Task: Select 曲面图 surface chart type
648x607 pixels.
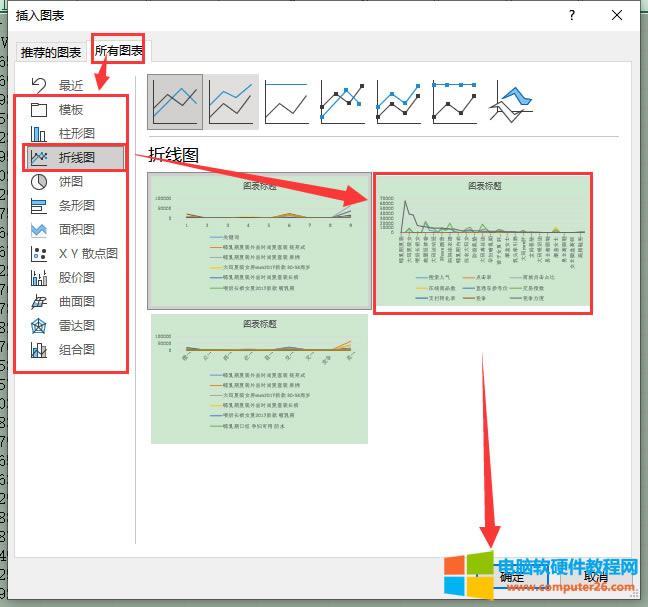Action: [x=75, y=302]
